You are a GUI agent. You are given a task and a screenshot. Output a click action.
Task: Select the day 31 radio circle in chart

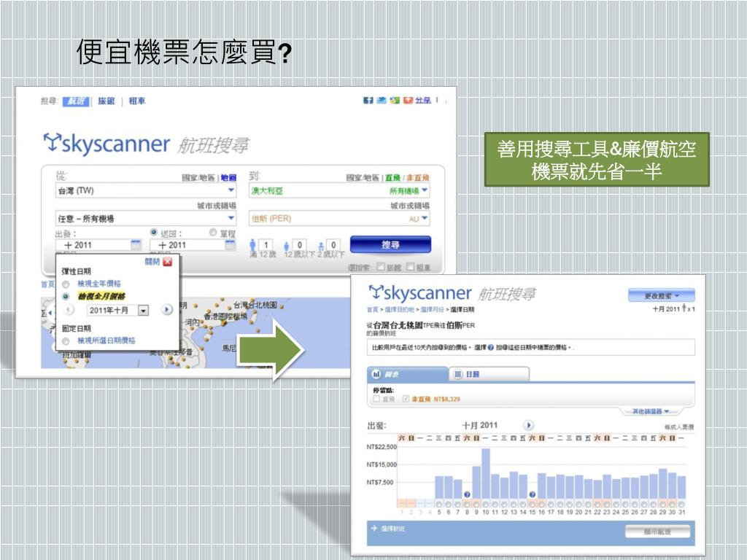point(682,504)
